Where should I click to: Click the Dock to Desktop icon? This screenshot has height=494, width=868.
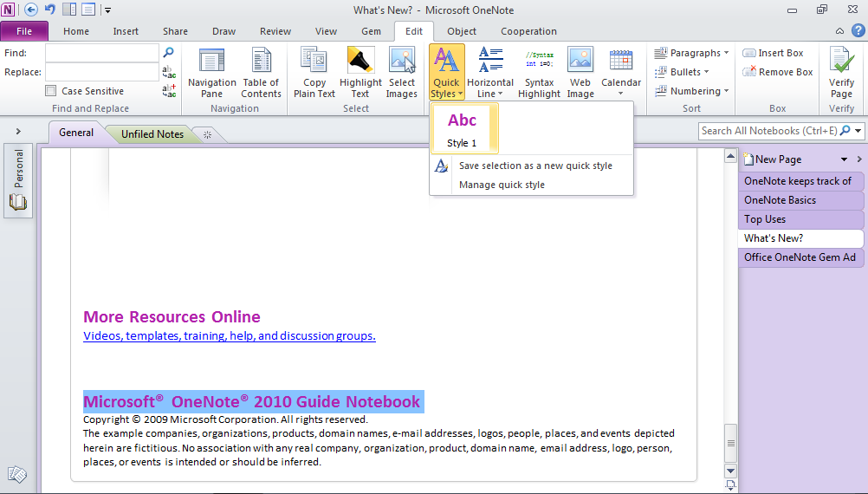click(69, 10)
